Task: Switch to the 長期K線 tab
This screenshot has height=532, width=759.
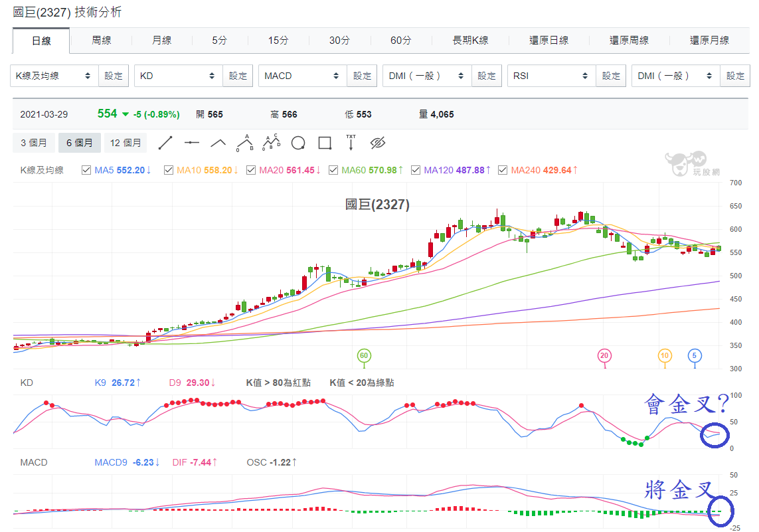Action: [x=470, y=40]
